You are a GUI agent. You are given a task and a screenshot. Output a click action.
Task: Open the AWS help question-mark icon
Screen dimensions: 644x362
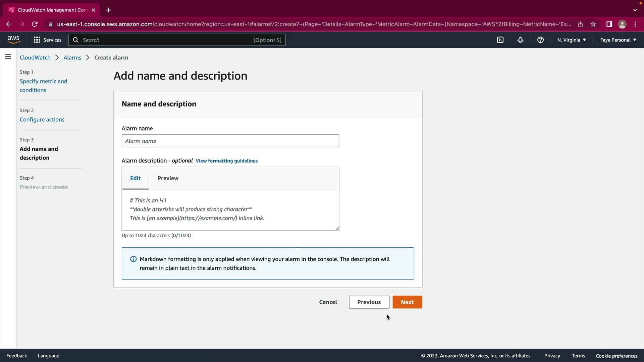click(x=540, y=40)
